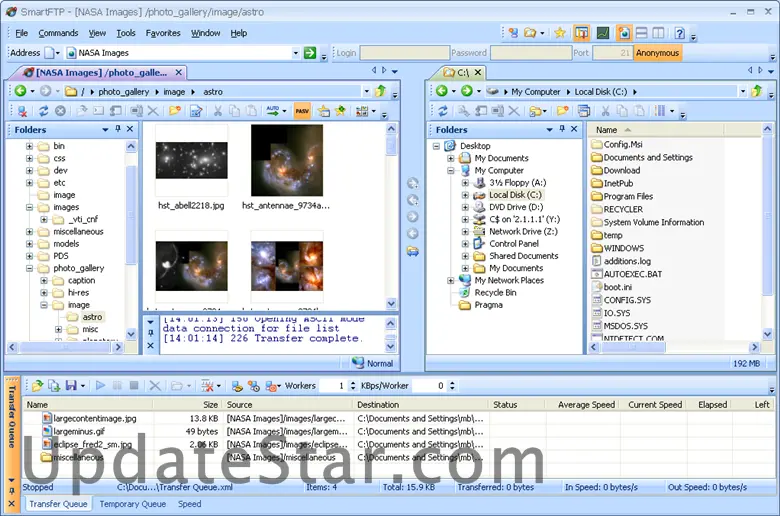
Task: Expand Local Disk (C:) in local tree
Action: pos(465,195)
